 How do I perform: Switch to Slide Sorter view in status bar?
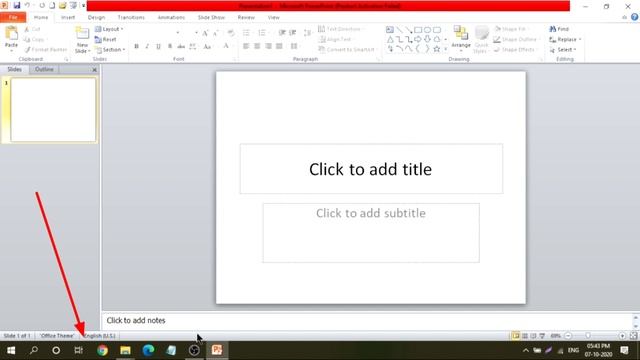(525, 336)
